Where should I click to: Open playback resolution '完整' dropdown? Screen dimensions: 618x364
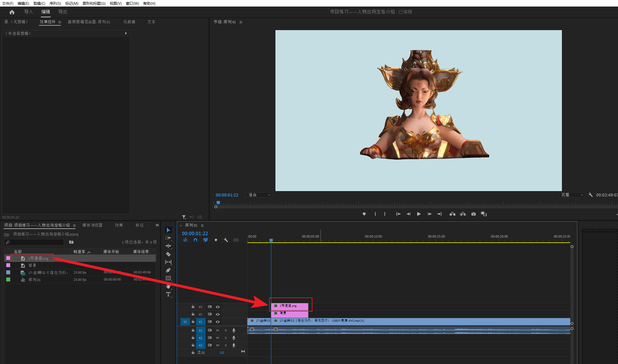click(572, 195)
